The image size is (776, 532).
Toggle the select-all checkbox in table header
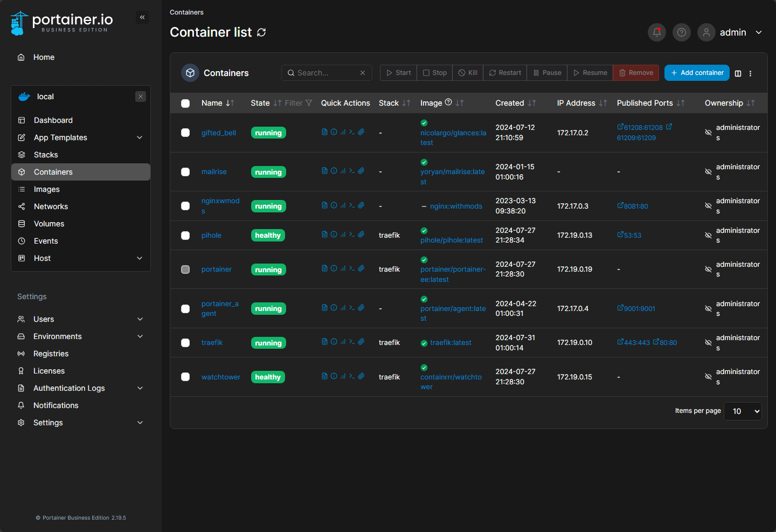[185, 103]
